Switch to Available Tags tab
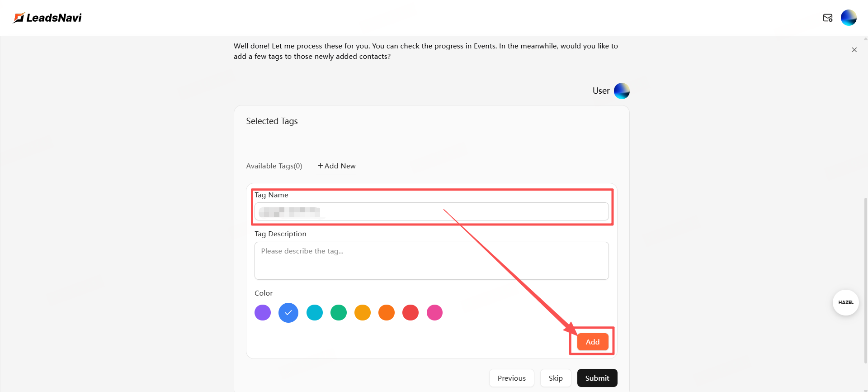Screen dimensions: 868x392 (x=274, y=166)
